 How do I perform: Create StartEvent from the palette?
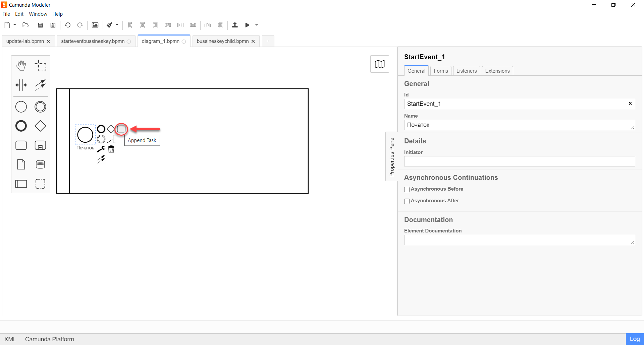click(21, 107)
